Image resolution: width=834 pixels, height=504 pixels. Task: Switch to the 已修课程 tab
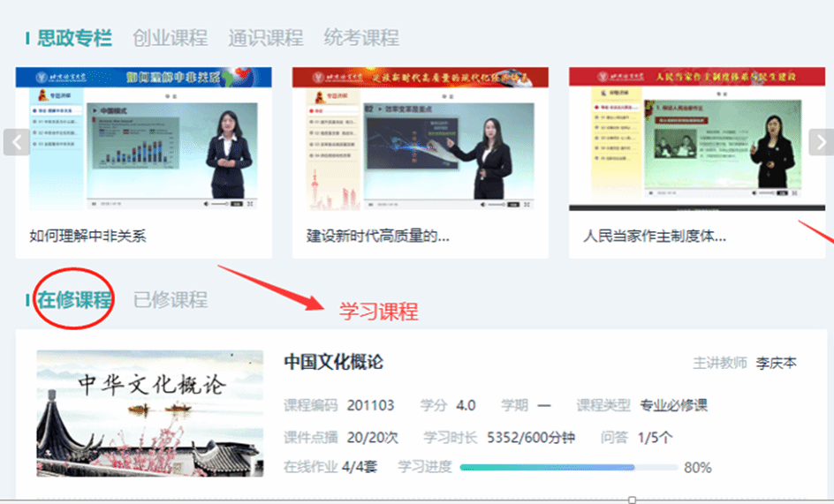point(170,299)
